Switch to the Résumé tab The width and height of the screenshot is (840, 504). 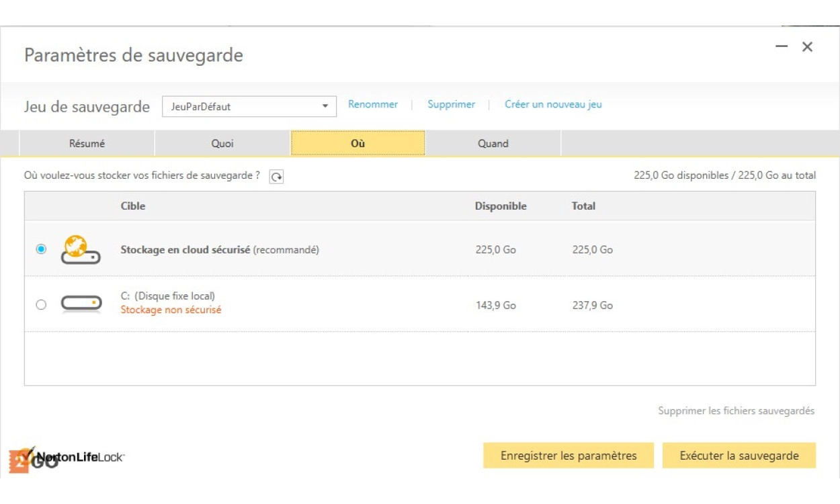tap(87, 143)
